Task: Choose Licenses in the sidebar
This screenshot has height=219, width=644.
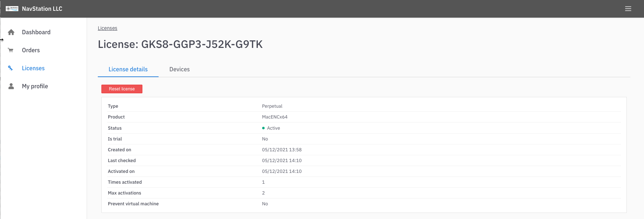Action: point(33,68)
